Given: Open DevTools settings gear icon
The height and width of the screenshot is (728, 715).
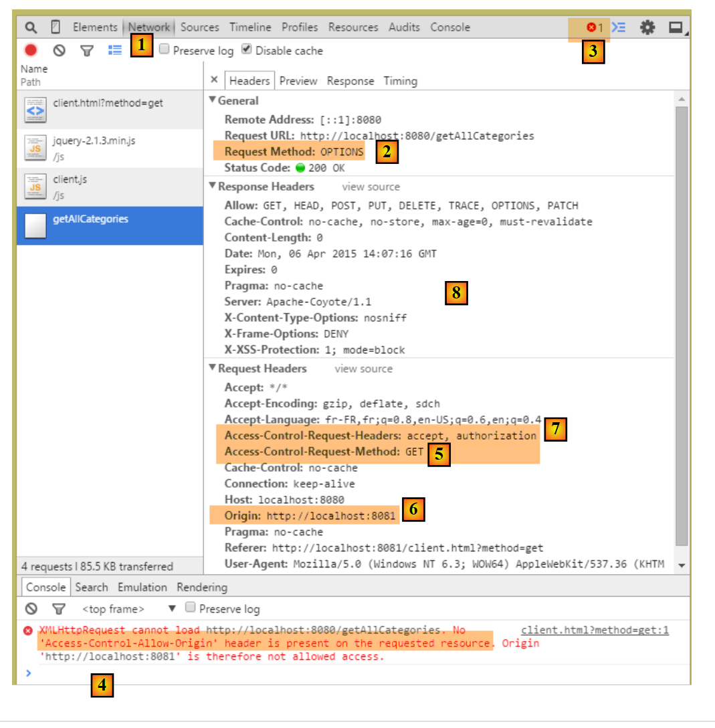Looking at the screenshot, I should (647, 27).
